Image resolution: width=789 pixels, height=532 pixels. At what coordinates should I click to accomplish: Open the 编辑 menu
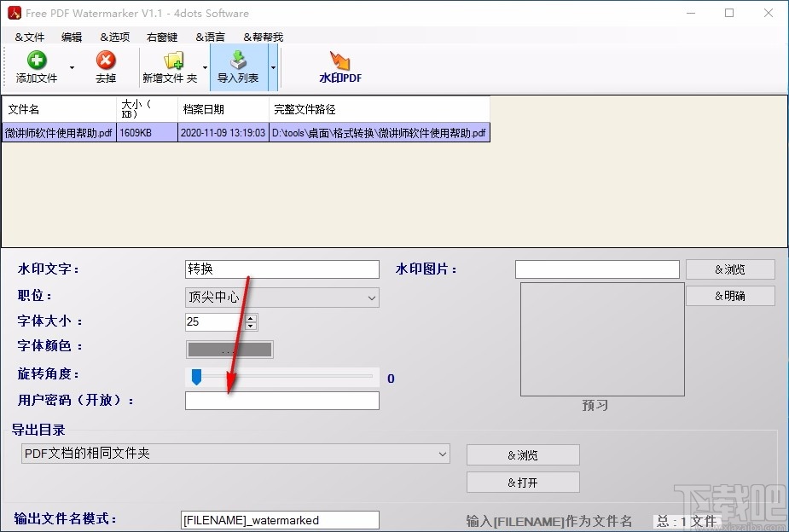click(x=72, y=38)
